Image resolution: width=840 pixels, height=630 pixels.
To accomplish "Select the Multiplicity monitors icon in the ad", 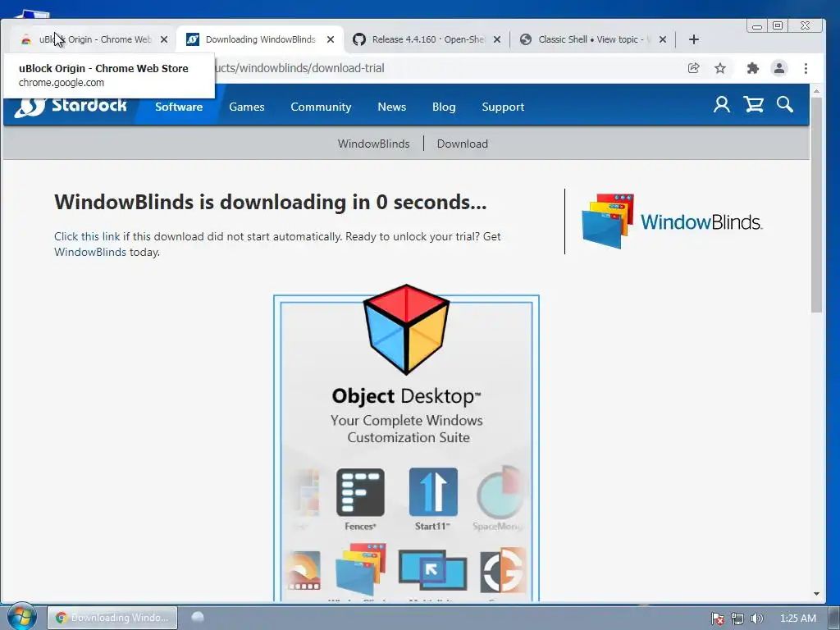I will click(432, 571).
